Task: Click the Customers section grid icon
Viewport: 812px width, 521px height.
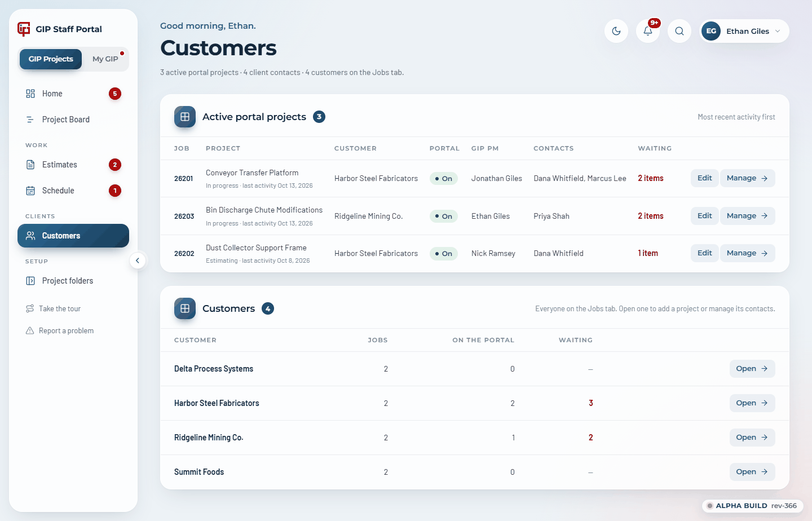Action: (185, 308)
